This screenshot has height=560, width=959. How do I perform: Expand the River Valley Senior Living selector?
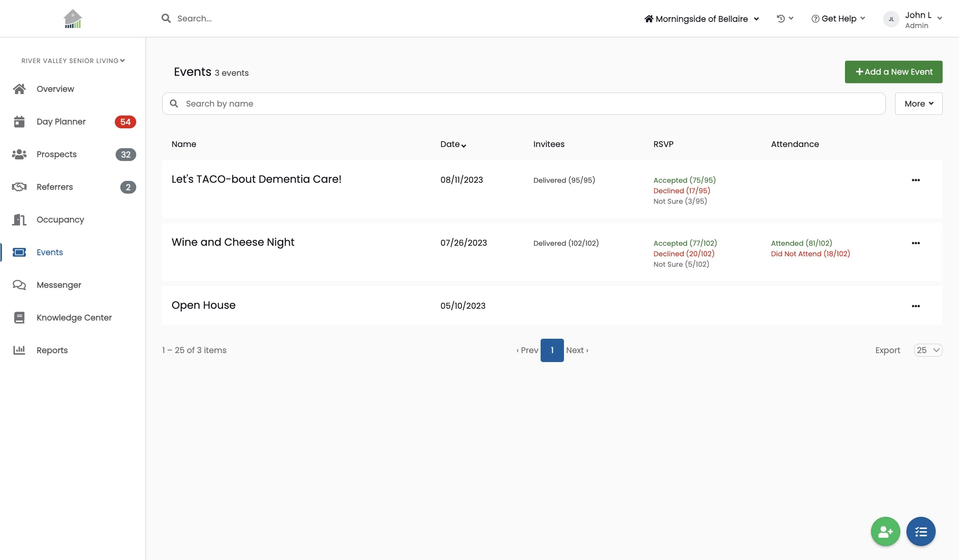point(73,61)
